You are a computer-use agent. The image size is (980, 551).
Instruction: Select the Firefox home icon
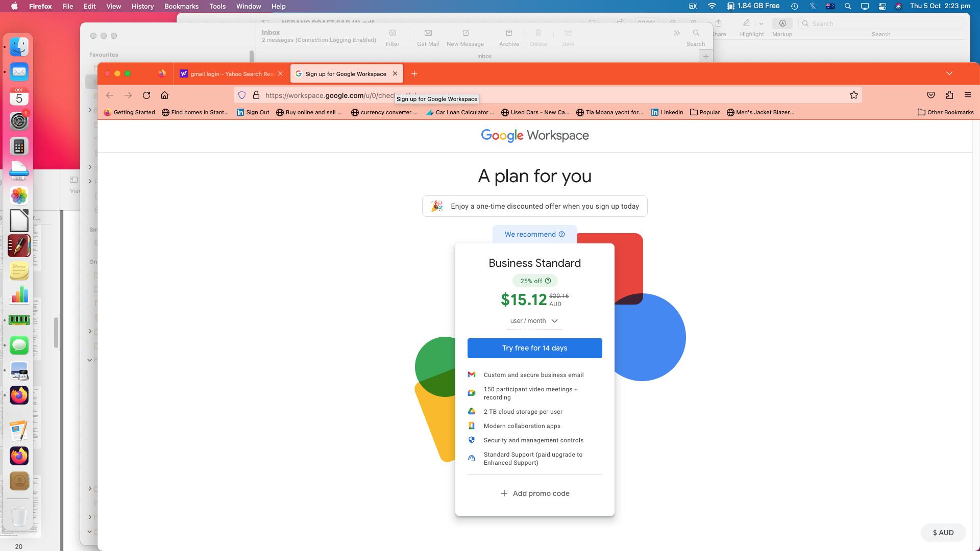[164, 95]
